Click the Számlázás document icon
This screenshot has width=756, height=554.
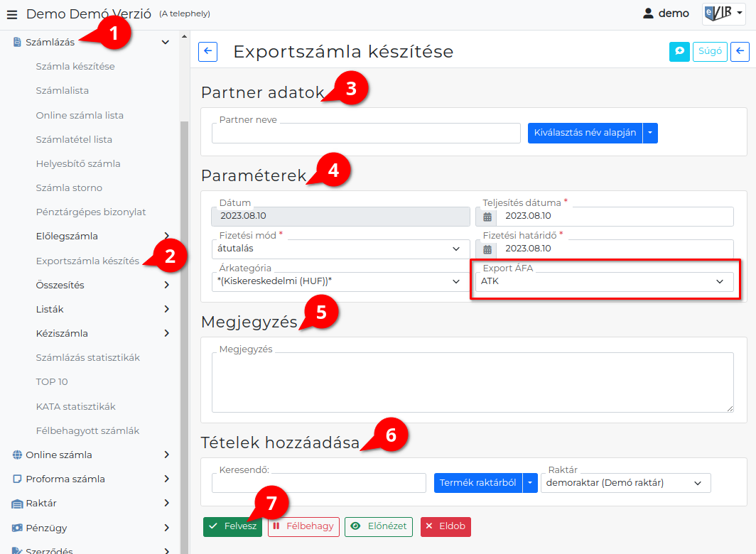click(17, 42)
